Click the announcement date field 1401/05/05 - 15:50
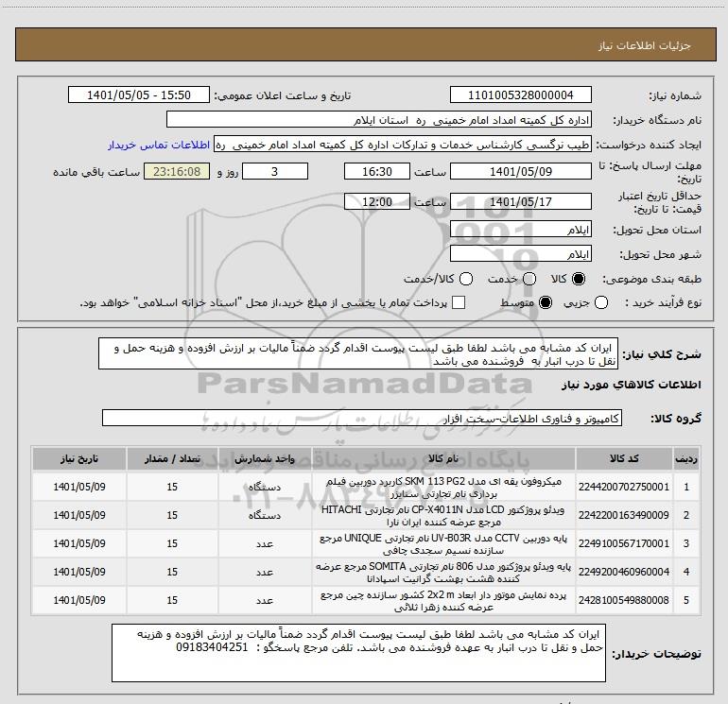 click(139, 94)
